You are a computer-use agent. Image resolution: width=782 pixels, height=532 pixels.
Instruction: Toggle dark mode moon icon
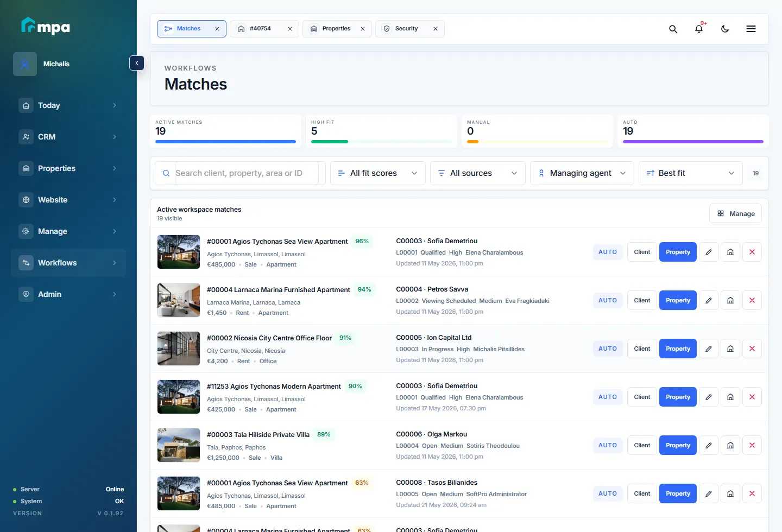click(x=725, y=29)
